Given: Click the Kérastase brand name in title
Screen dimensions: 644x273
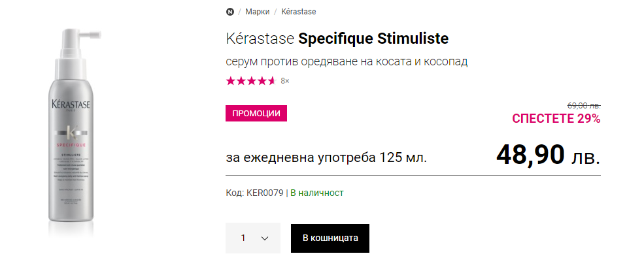Looking at the screenshot, I should click(260, 38).
